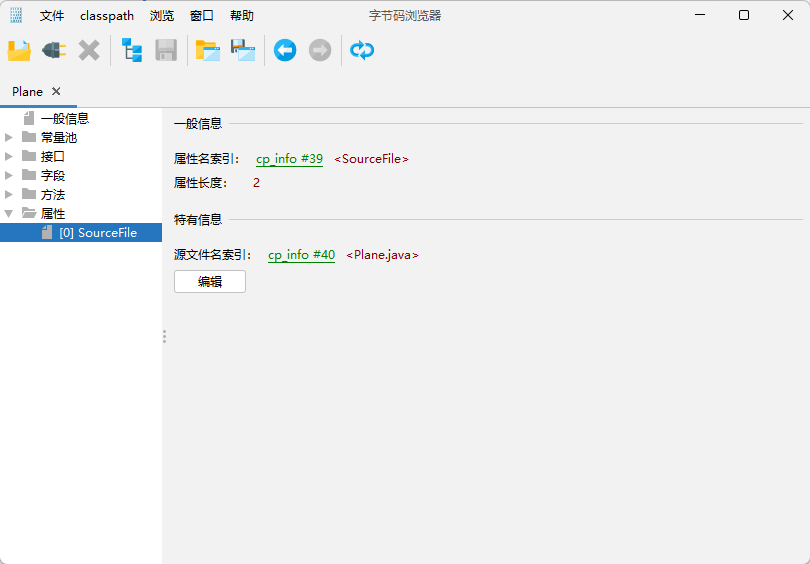Open the 帮助 menu
The image size is (810, 564).
[x=242, y=16]
